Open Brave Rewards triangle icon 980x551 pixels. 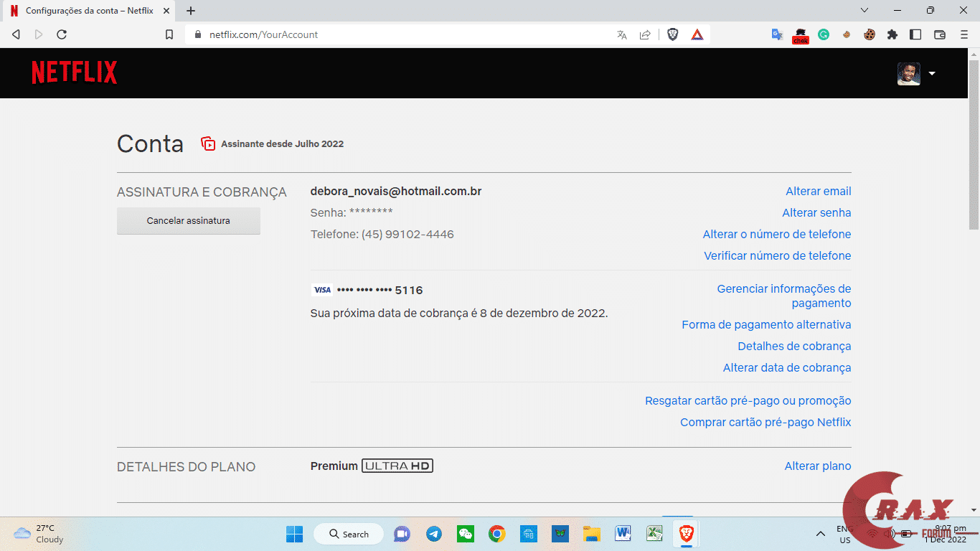[x=697, y=34]
